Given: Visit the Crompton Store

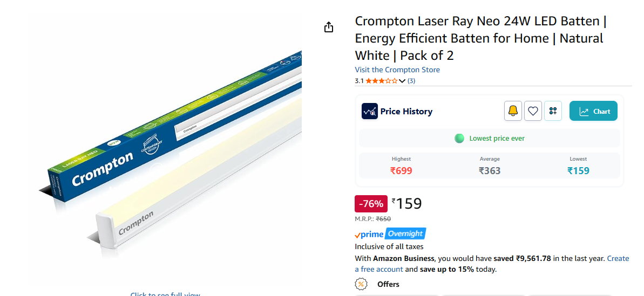Looking at the screenshot, I should pos(397,70).
